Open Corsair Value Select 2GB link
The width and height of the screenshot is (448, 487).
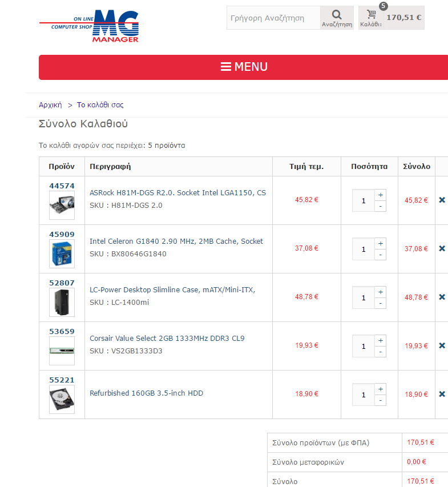[167, 338]
